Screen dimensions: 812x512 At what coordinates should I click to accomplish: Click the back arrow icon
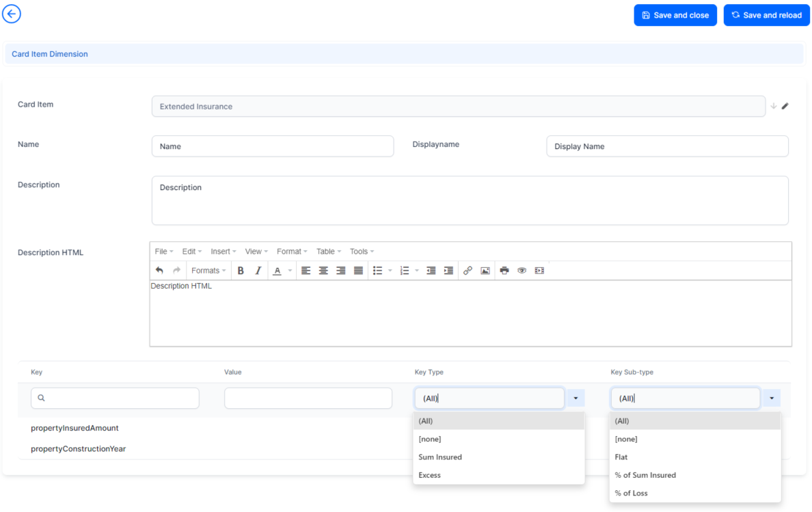point(12,14)
